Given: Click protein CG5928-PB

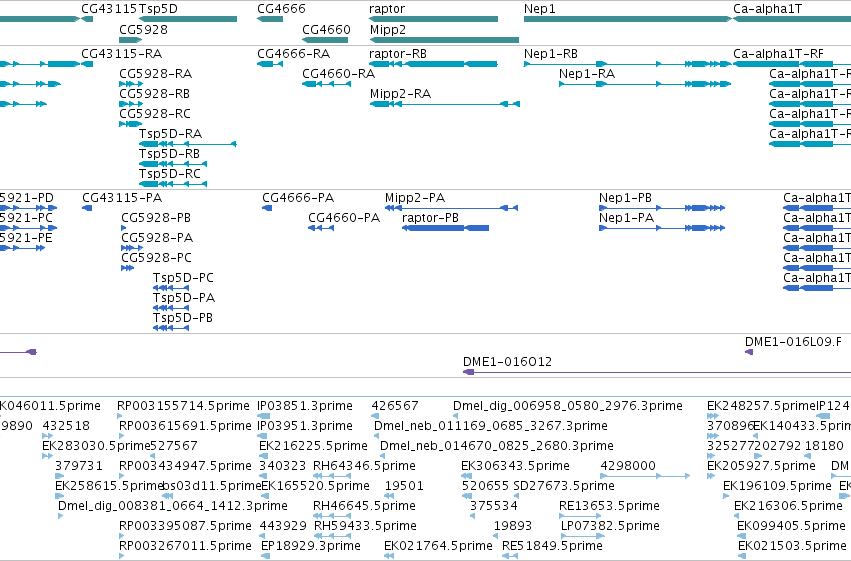Looking at the screenshot, I should [124, 228].
